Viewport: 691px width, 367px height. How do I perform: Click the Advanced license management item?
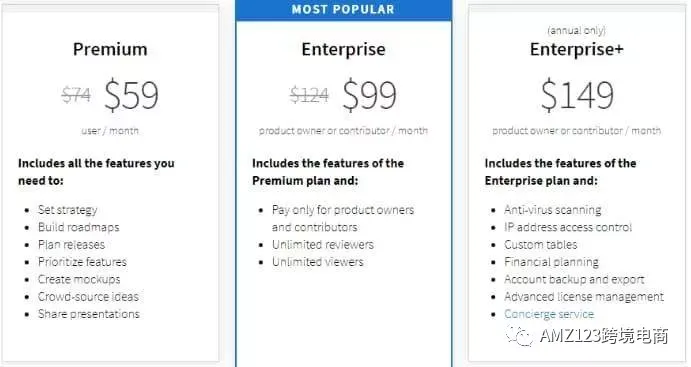pyautogui.click(x=584, y=297)
